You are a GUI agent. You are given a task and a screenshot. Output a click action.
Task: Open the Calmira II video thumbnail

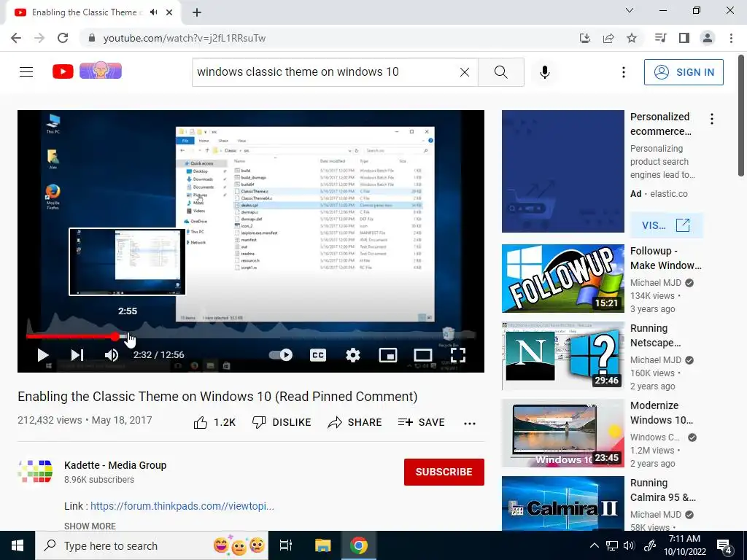pos(562,503)
